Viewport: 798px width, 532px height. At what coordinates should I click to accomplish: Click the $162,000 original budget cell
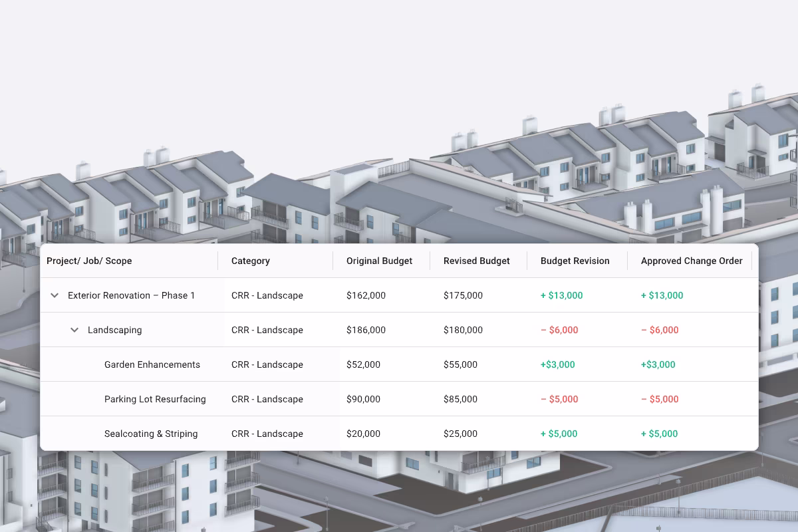tap(366, 295)
